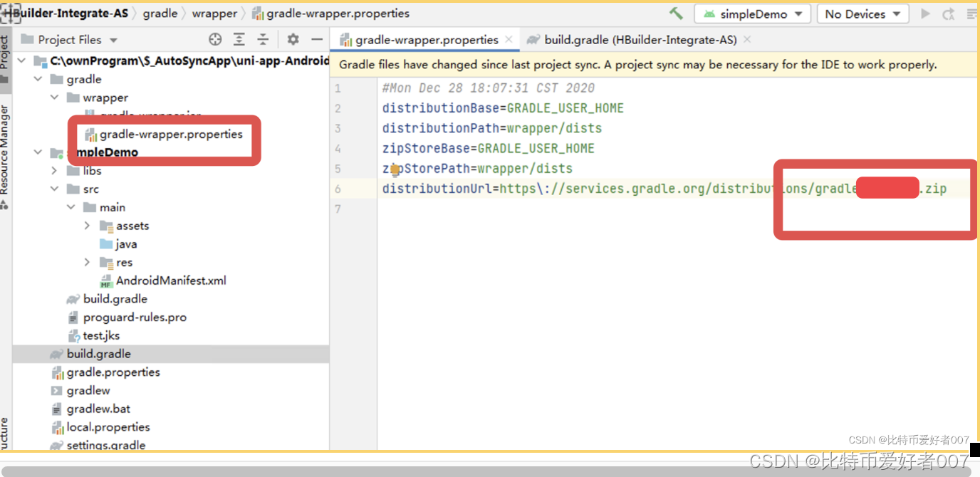Click wrapper in the breadcrumb bar
This screenshot has height=477, width=980.
[214, 13]
